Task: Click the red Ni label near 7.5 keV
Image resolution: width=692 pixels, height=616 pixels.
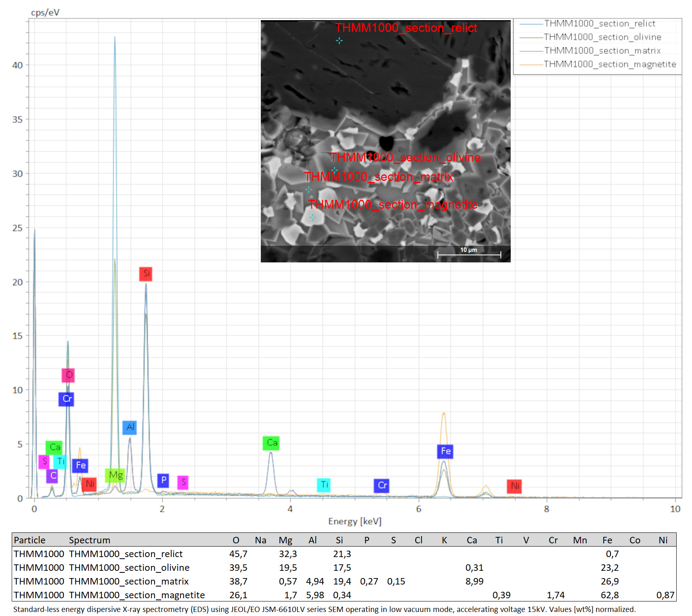Action: click(514, 486)
